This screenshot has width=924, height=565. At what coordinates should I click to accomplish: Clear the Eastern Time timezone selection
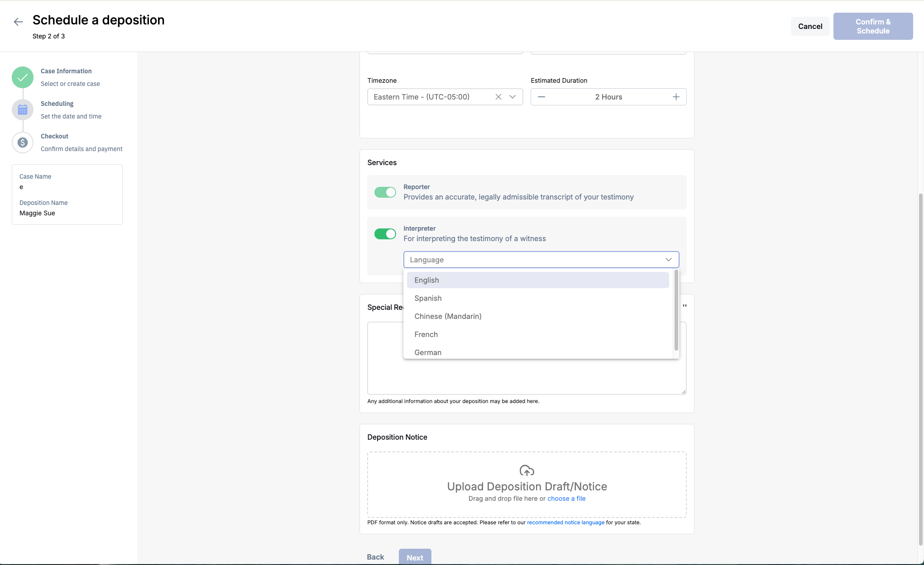pos(498,97)
